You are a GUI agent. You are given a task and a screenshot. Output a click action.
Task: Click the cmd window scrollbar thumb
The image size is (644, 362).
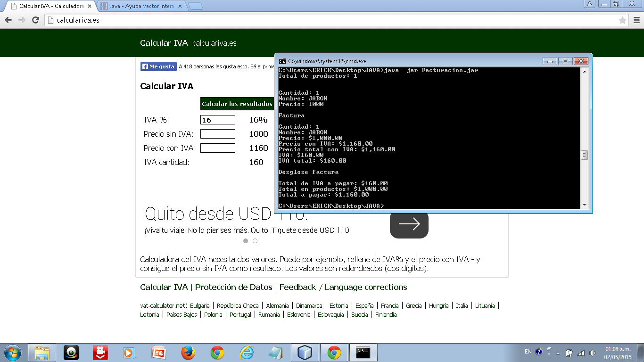click(x=585, y=155)
